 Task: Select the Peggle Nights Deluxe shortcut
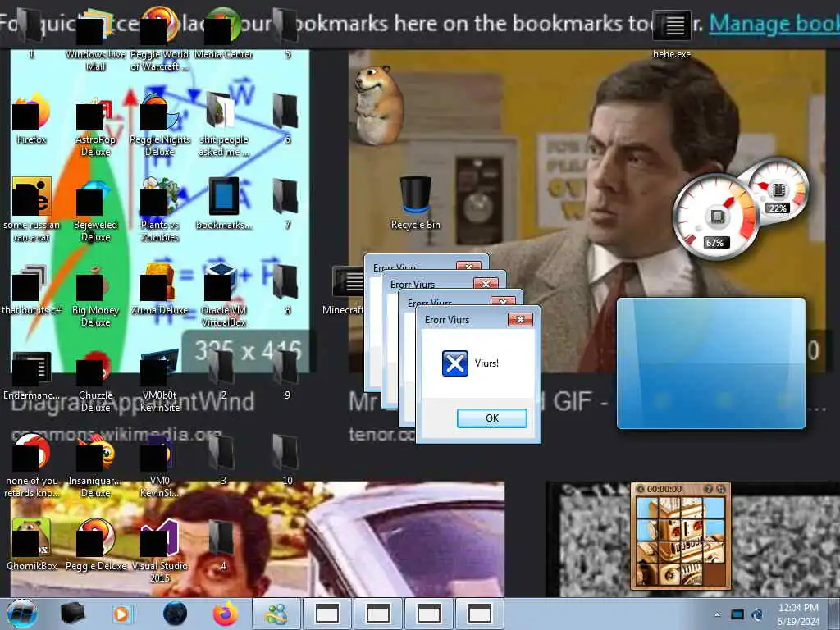click(160, 126)
